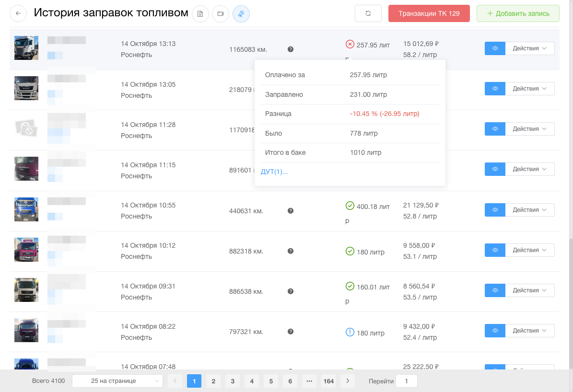Click Добавить запись button
The width and height of the screenshot is (573, 392).
pos(518,13)
